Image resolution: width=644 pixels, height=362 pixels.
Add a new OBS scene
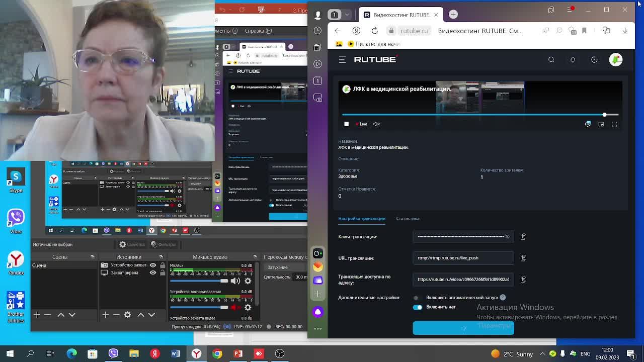tap(37, 315)
